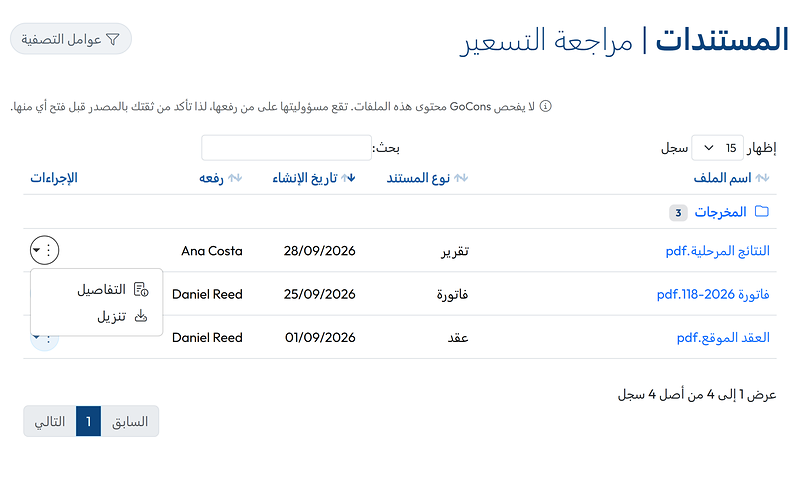The image size is (800, 500).
Task: Open the records-per-page dropdown showing 15
Action: [x=717, y=148]
